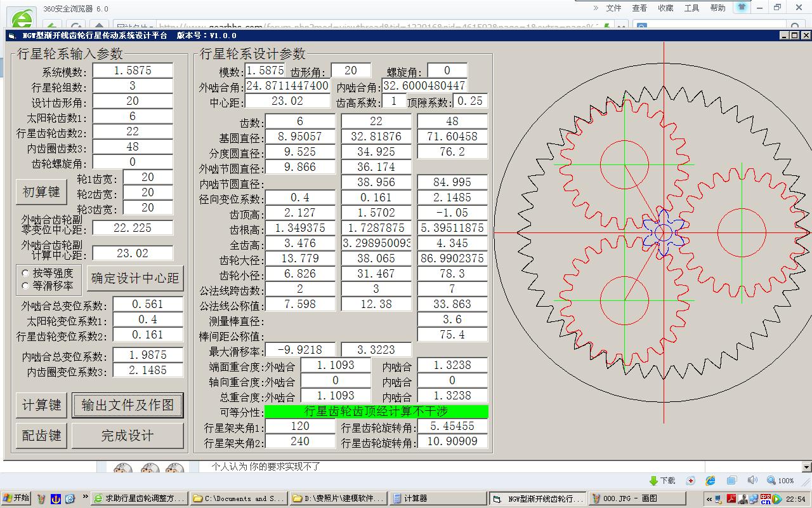
Task: Select the 按等强度 radio option
Action: click(x=48, y=273)
